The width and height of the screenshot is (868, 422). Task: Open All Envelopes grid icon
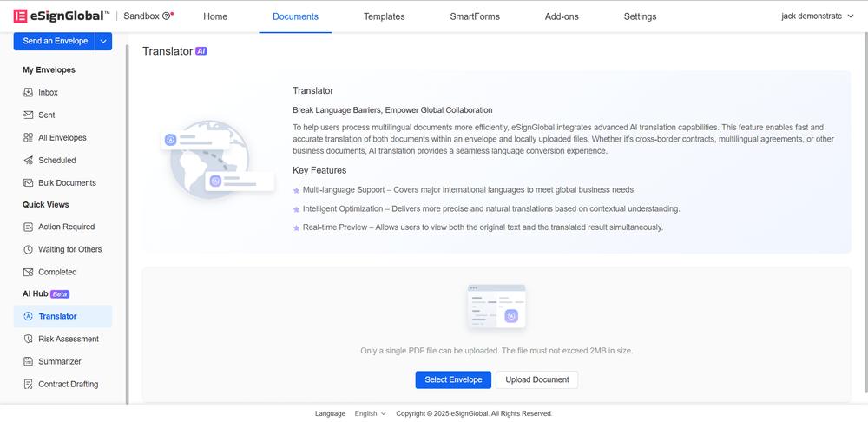pos(29,137)
